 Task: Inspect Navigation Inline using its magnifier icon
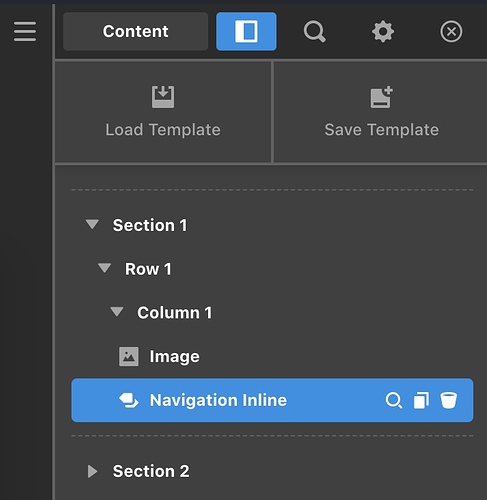(x=394, y=400)
